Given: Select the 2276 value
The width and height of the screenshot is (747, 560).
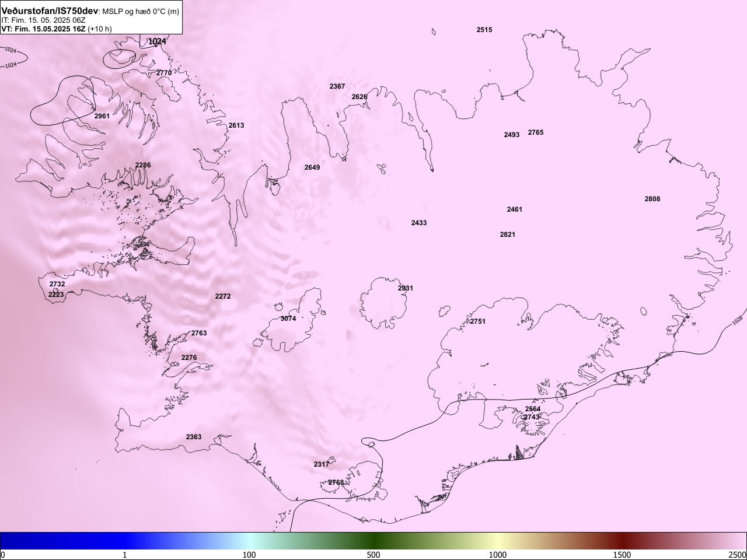Looking at the screenshot, I should 189,358.
